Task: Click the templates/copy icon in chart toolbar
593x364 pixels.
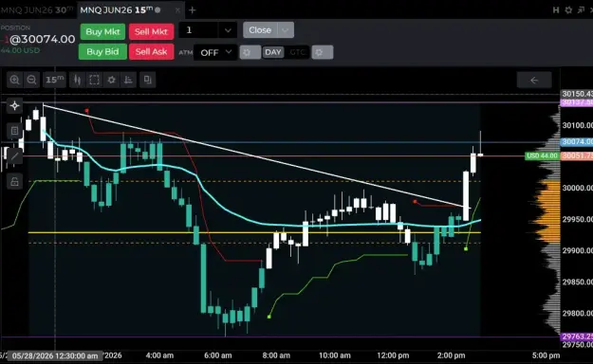Action: coord(147,80)
